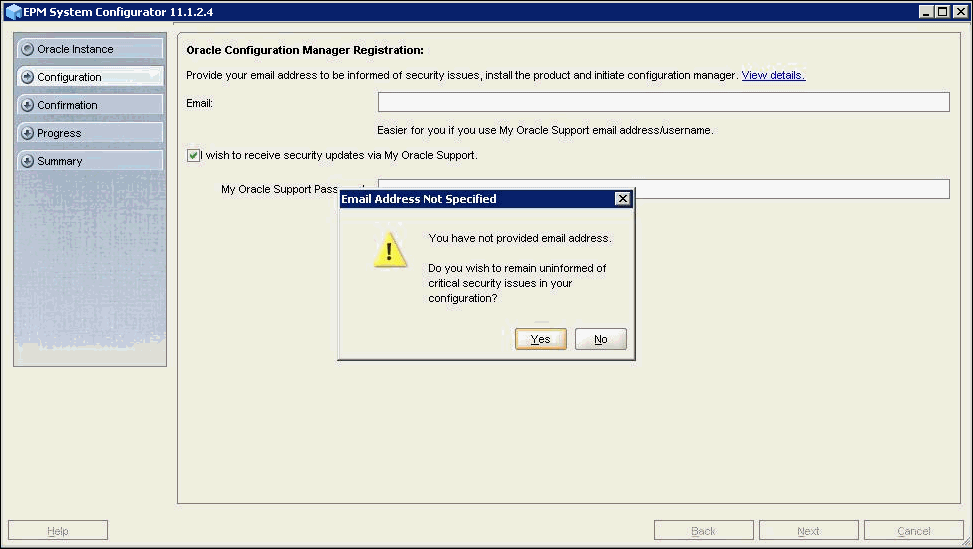
Task: Click the Progress step arrow icon
Action: pyautogui.click(x=27, y=133)
